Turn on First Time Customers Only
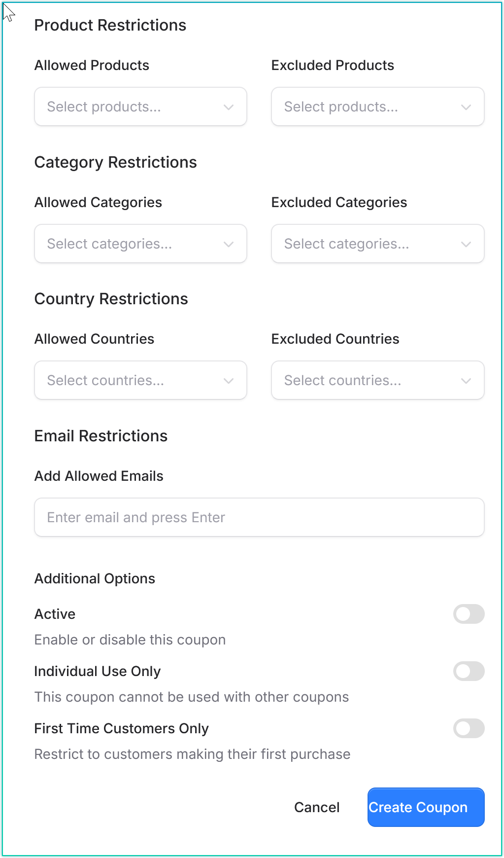 tap(469, 728)
